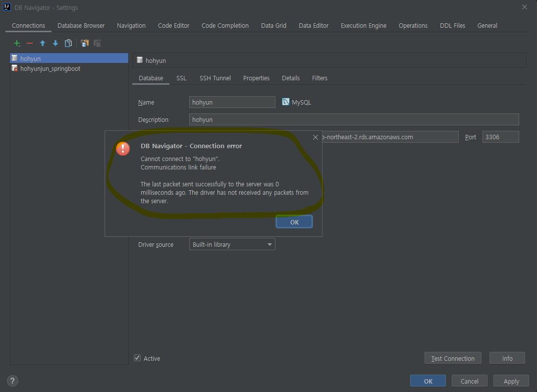Add a new connection with the plus icon

click(x=17, y=43)
